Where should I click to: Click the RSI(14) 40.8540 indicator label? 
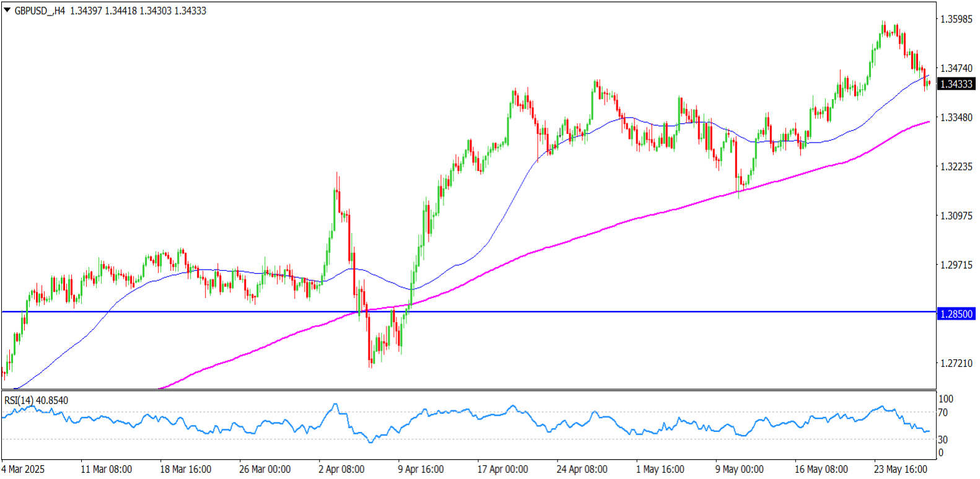tap(36, 400)
